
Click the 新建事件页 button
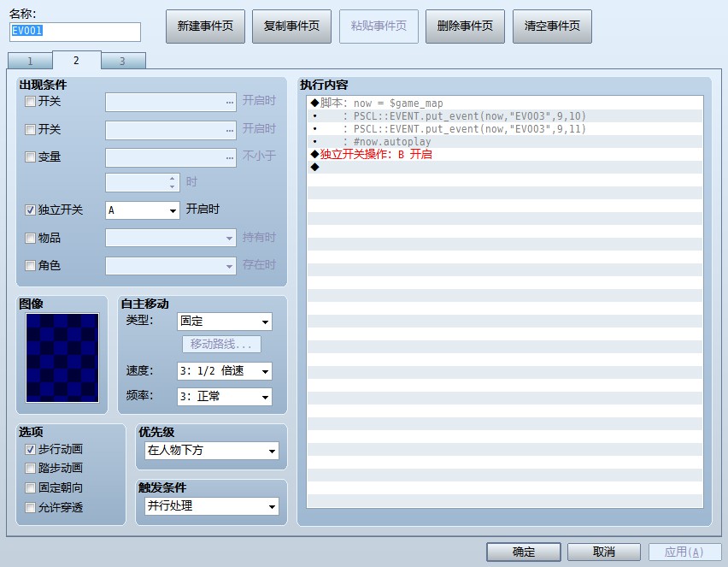(x=205, y=27)
